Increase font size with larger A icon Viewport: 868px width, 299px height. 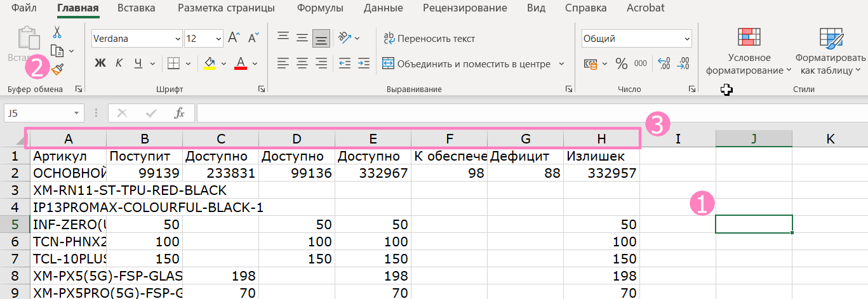pos(234,39)
